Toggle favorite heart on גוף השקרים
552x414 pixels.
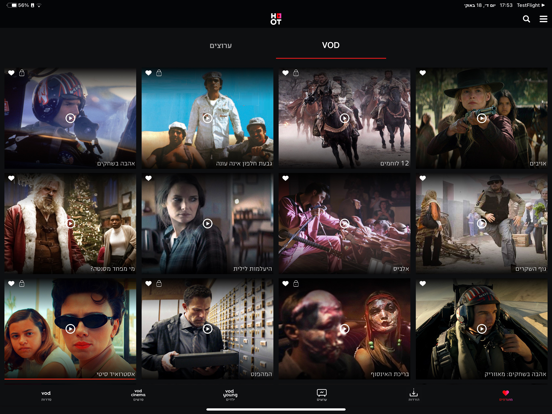(x=423, y=178)
